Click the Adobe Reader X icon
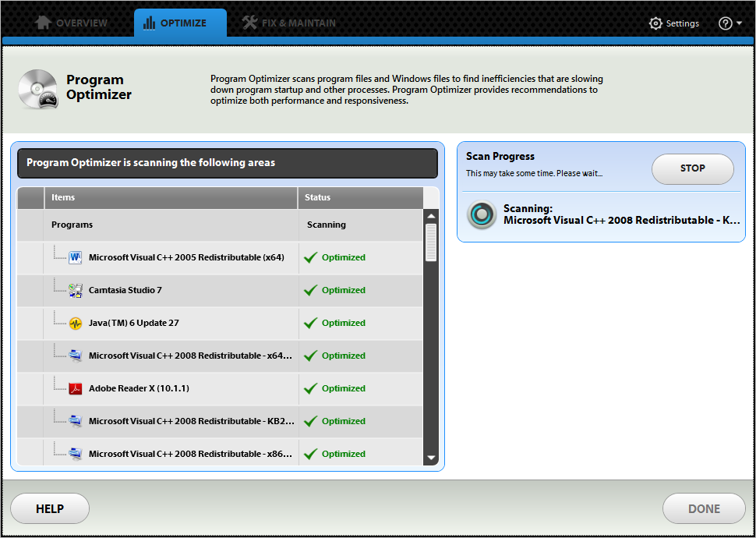This screenshot has height=538, width=756. click(x=76, y=388)
